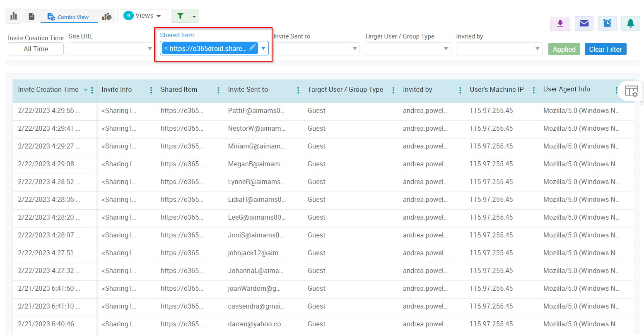Click the green alert bell icon

(630, 24)
